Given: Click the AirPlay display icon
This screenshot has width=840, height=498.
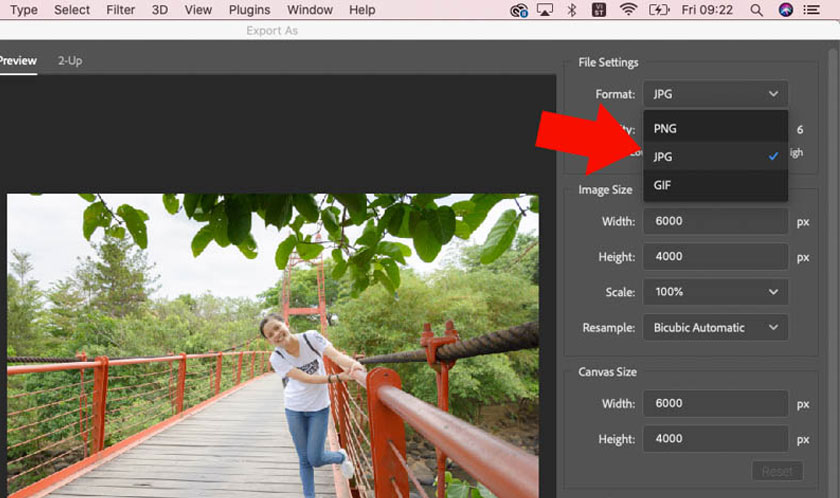Looking at the screenshot, I should point(545,10).
